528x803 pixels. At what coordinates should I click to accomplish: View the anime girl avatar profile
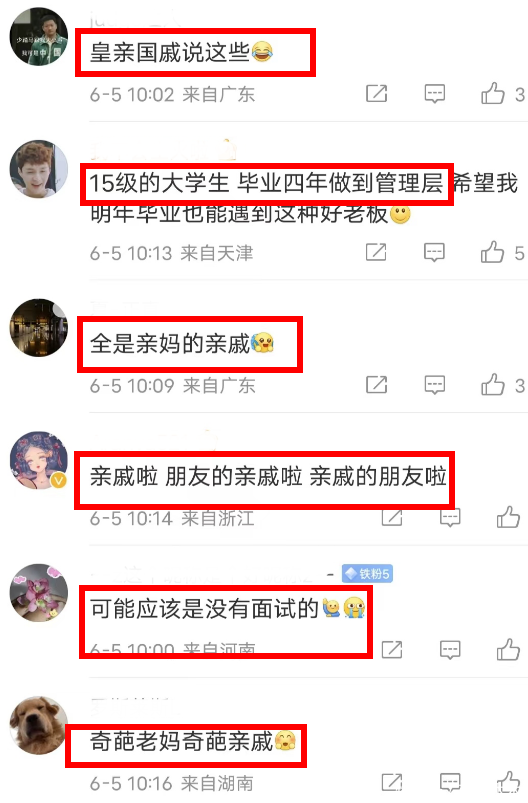click(39, 460)
